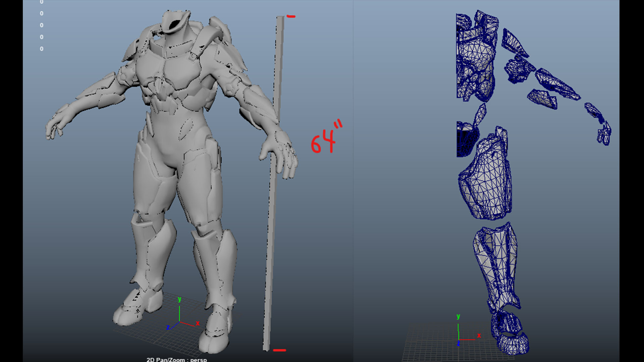Screen dimensions: 644x362
Task: Select the wireframe torso chest piece
Action: (476, 56)
